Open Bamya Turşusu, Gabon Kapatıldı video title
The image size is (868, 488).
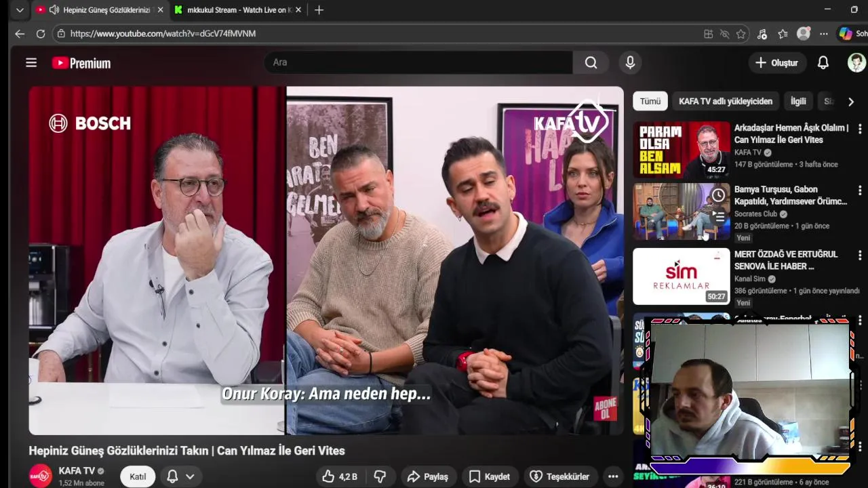tap(791, 195)
